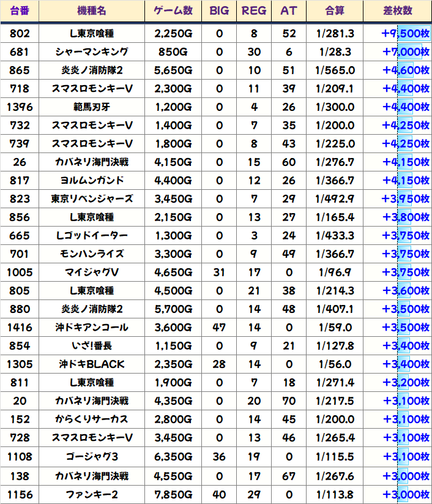Select the ファンキー2 machine name
This screenshot has height=504, width=432.
pos(92,495)
